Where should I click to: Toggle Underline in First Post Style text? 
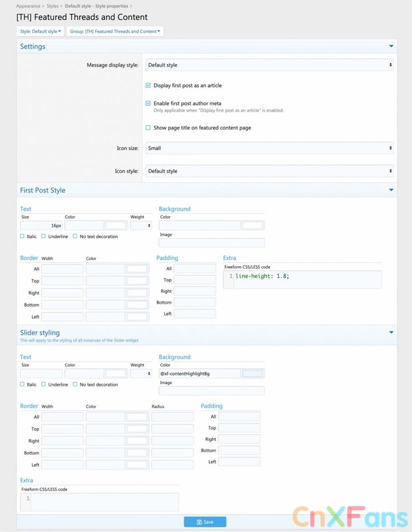point(43,236)
